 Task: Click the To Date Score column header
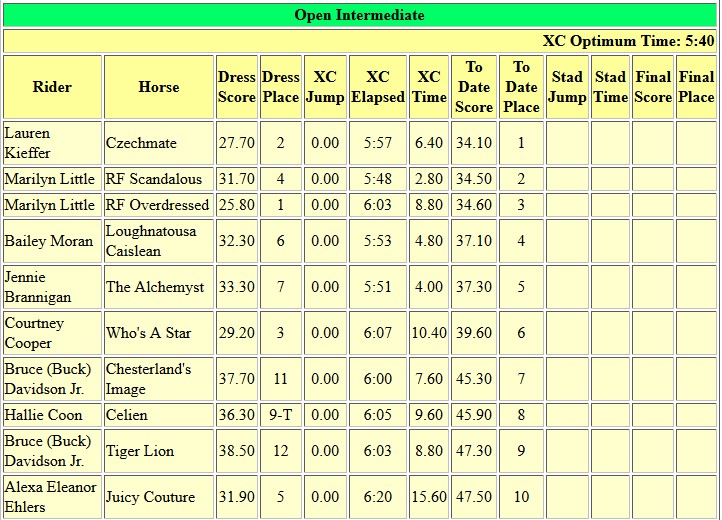[474, 87]
